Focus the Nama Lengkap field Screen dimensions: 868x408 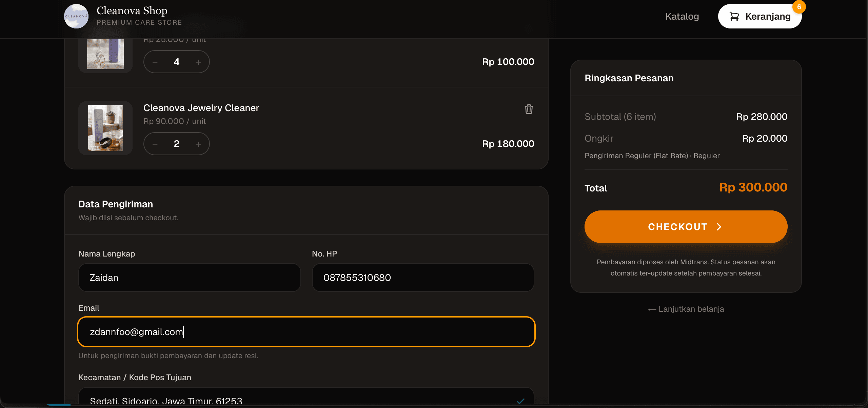tap(190, 278)
